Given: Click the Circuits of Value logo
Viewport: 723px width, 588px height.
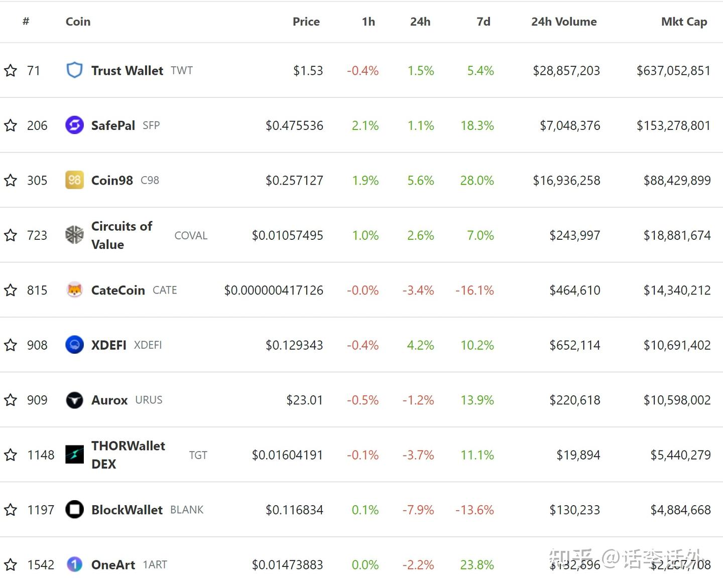Looking at the screenshot, I should coord(74,235).
